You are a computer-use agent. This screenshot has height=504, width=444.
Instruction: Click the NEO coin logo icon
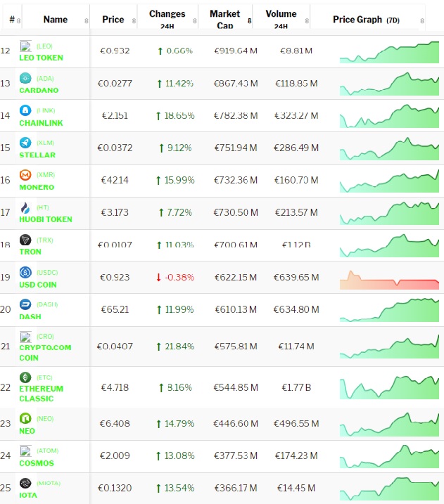[x=25, y=419]
